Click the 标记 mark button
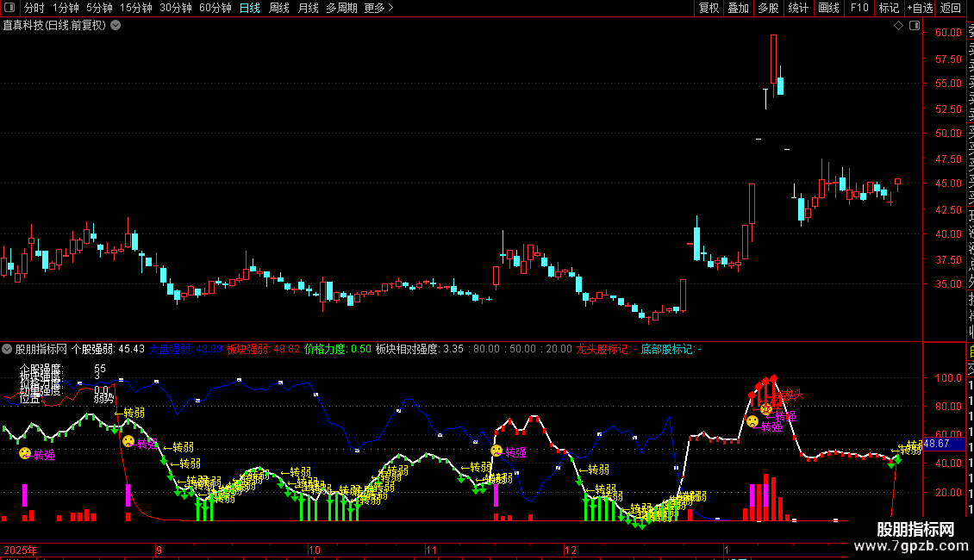The height and width of the screenshot is (560, 974). coord(889,8)
